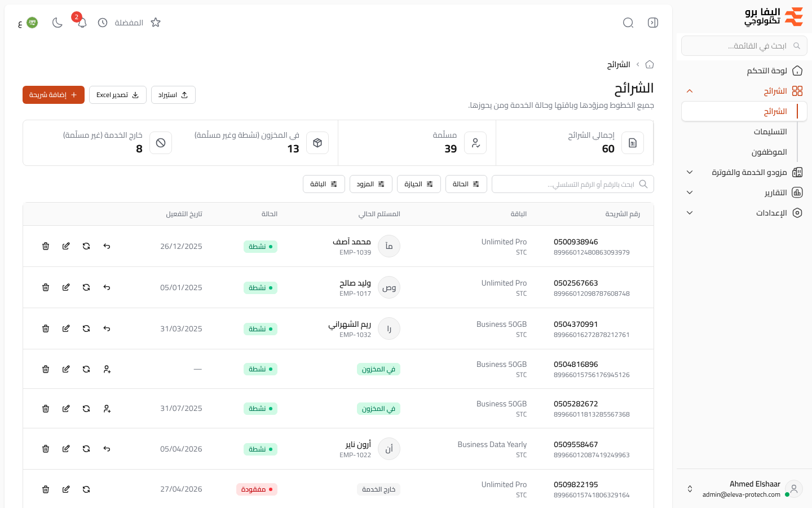Expand the الإعدادات settings menu
The width and height of the screenshot is (812, 508).
[744, 213]
